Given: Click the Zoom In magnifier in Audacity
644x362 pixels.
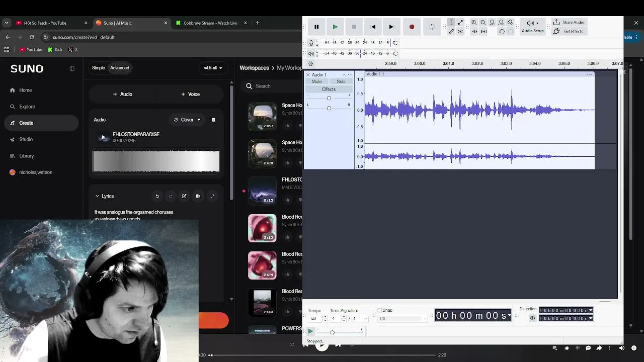Looking at the screenshot, I should click(474, 23).
